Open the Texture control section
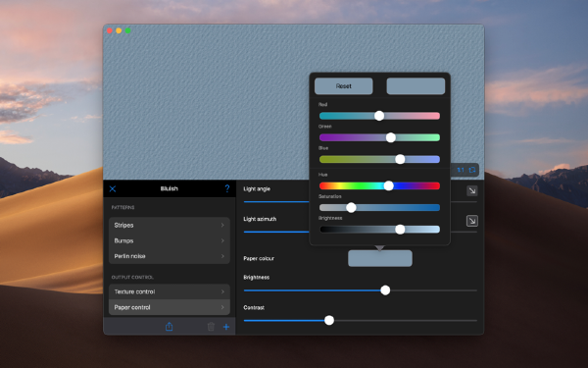 click(170, 291)
